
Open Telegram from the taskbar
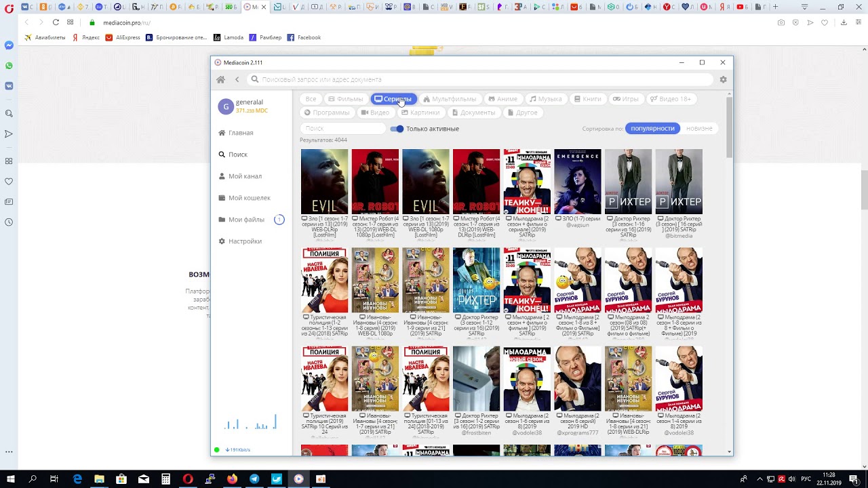[x=254, y=479]
